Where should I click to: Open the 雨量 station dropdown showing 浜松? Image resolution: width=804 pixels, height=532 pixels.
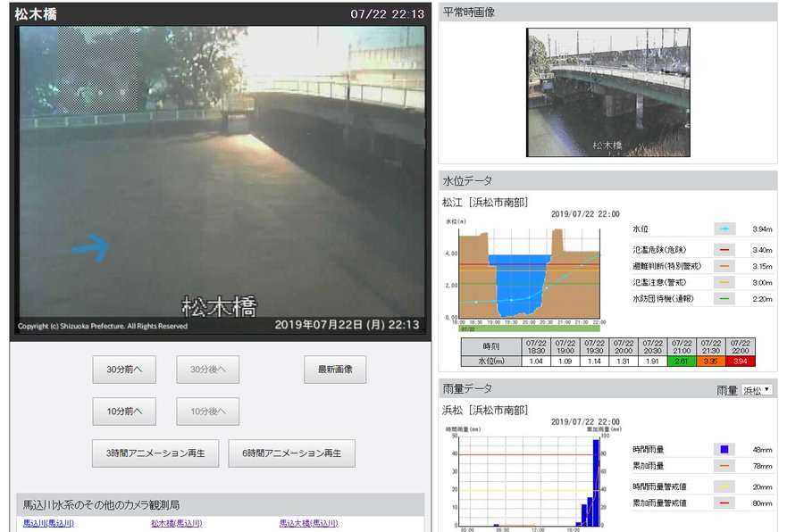(757, 391)
